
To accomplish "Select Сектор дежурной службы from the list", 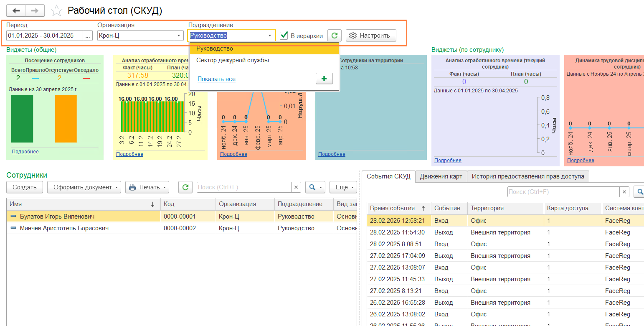I will [x=233, y=60].
